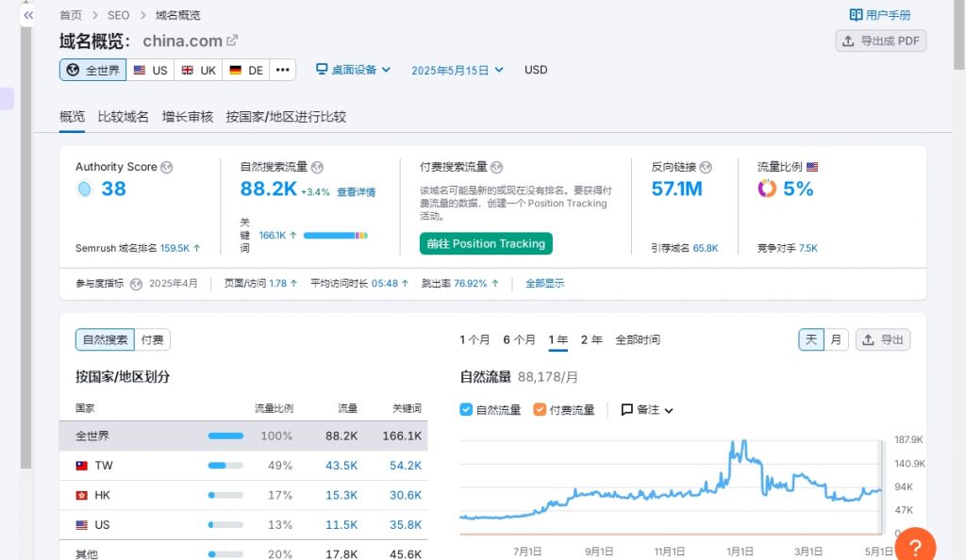Click SEO in the breadcrumb
This screenshot has height=560, width=966.
118,15
